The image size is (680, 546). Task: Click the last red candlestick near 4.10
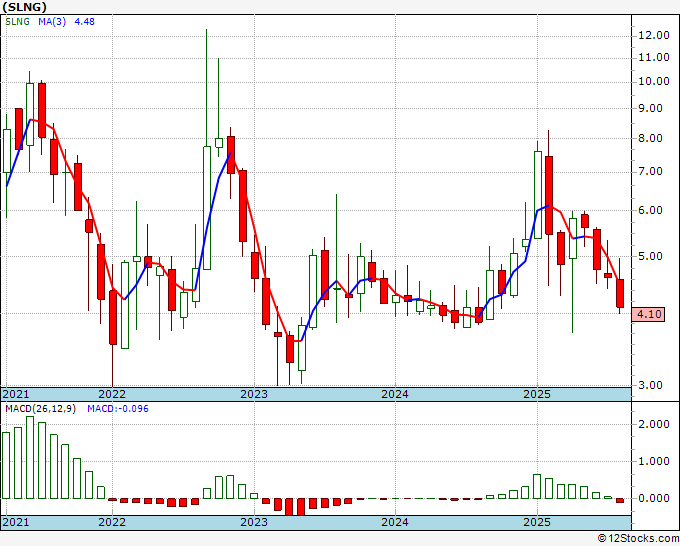point(620,294)
